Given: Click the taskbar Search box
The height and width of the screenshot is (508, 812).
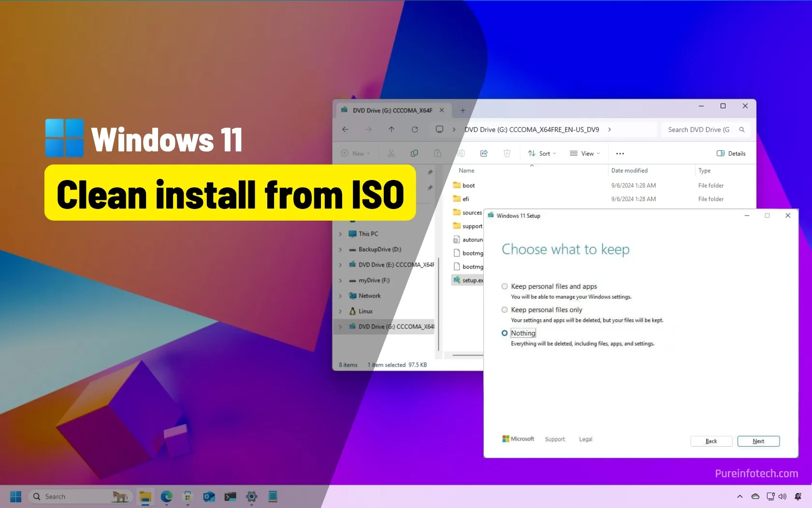Looking at the screenshot, I should point(79,496).
